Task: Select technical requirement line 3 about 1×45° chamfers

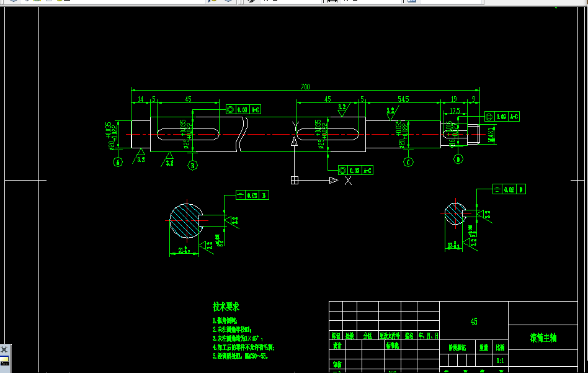Action: (238, 338)
